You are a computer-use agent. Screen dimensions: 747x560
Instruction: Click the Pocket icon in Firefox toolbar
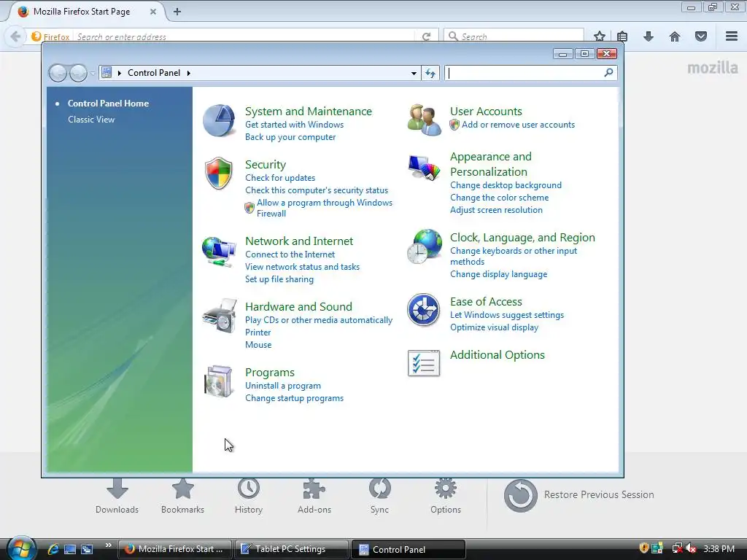coord(701,36)
